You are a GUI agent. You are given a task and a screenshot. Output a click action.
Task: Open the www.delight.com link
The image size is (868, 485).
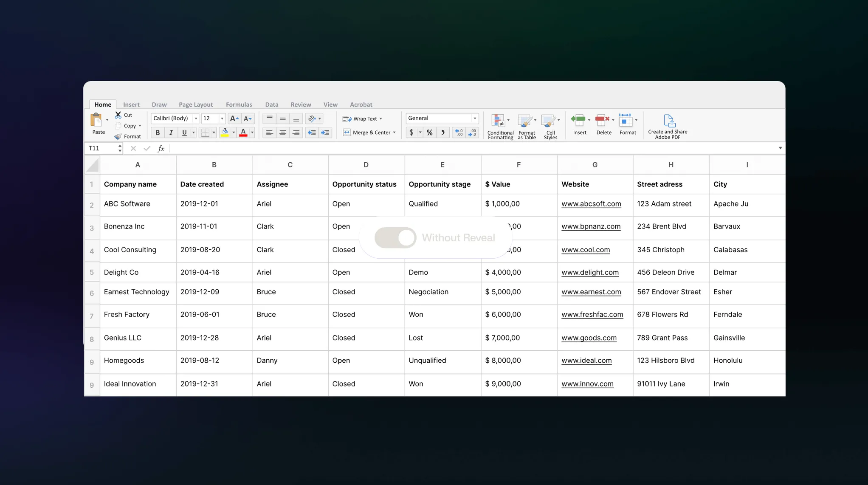click(590, 272)
